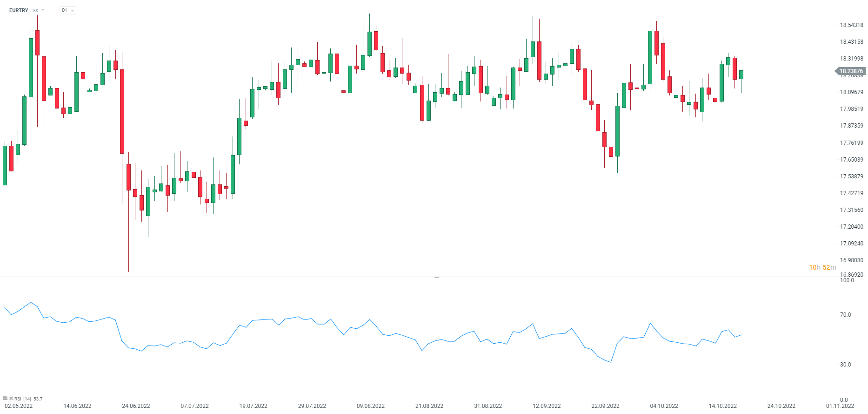Click the EURTRY symbol name
This screenshot has width=868, height=414.
pos(19,10)
